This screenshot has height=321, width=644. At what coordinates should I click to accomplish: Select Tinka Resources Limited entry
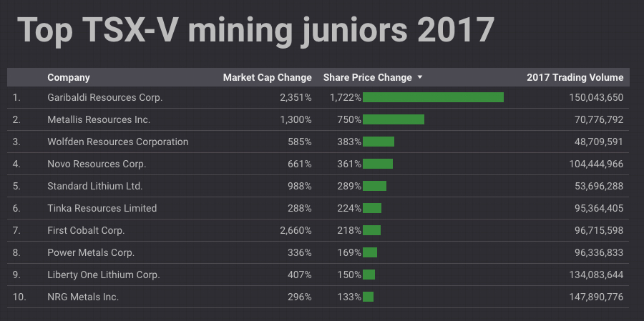click(x=102, y=208)
